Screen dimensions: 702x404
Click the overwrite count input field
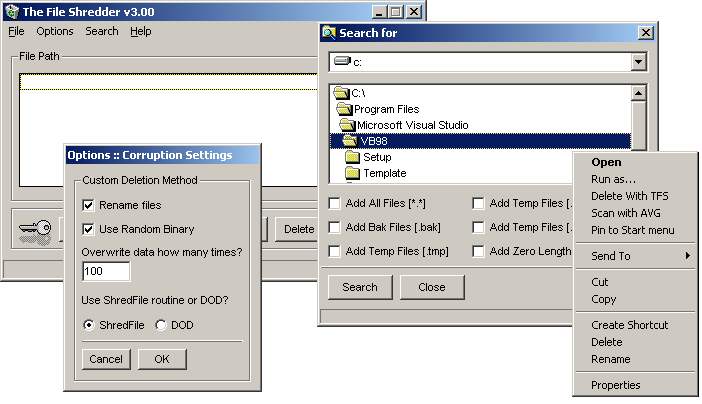pos(106,272)
